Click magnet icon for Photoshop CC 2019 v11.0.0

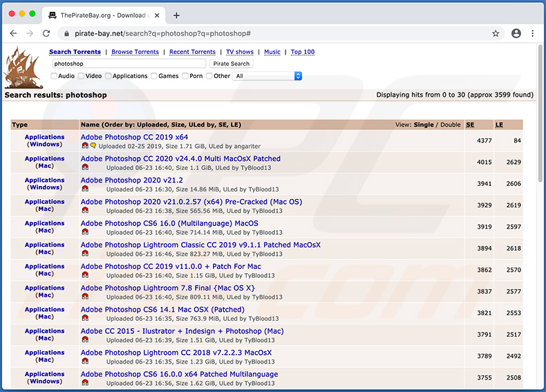[85, 275]
